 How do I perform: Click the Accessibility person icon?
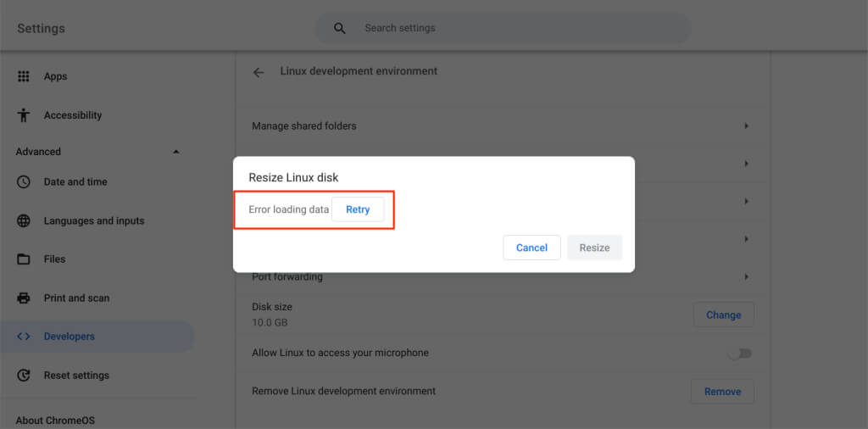[x=24, y=115]
